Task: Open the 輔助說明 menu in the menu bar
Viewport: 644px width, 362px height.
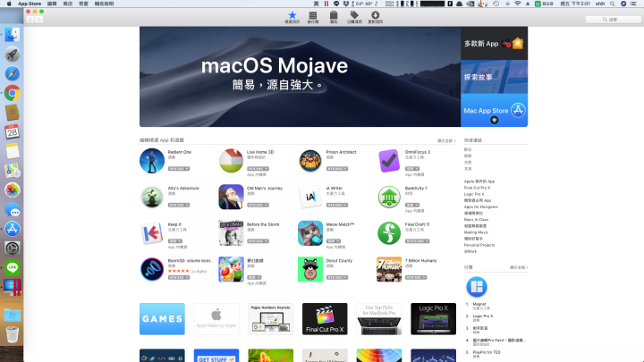Action: click(x=105, y=4)
